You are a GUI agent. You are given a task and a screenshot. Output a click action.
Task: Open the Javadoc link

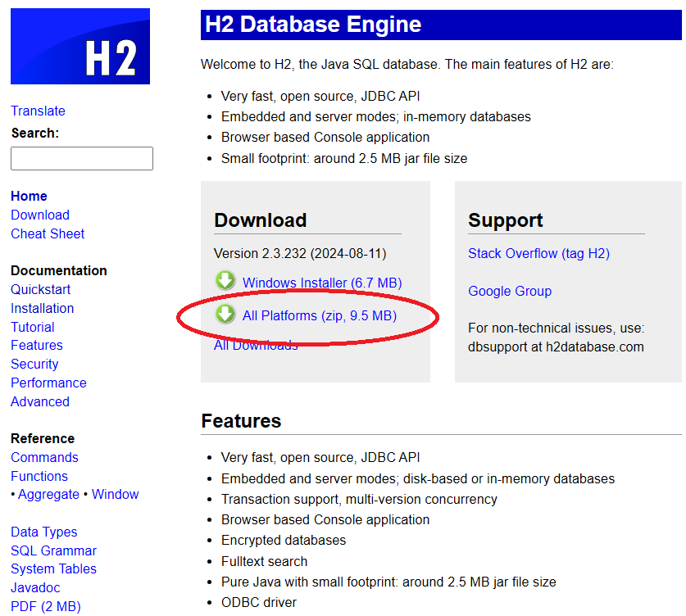pyautogui.click(x=35, y=587)
